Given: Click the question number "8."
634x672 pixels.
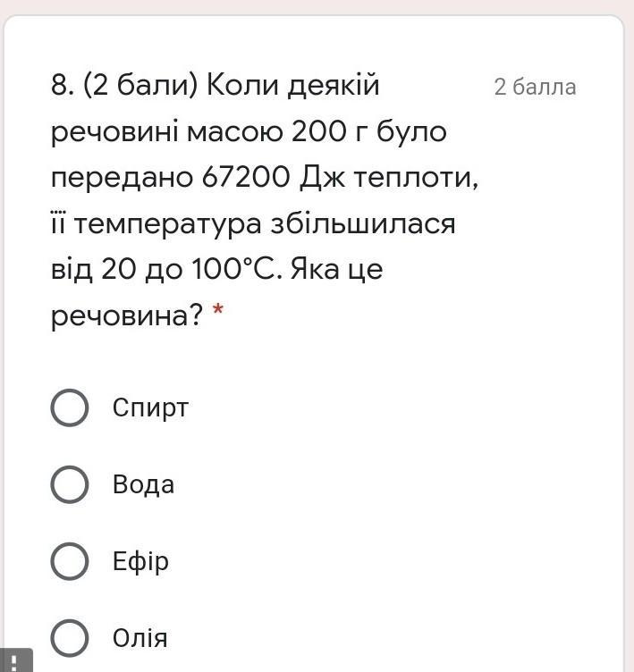Looking at the screenshot, I should (62, 86).
